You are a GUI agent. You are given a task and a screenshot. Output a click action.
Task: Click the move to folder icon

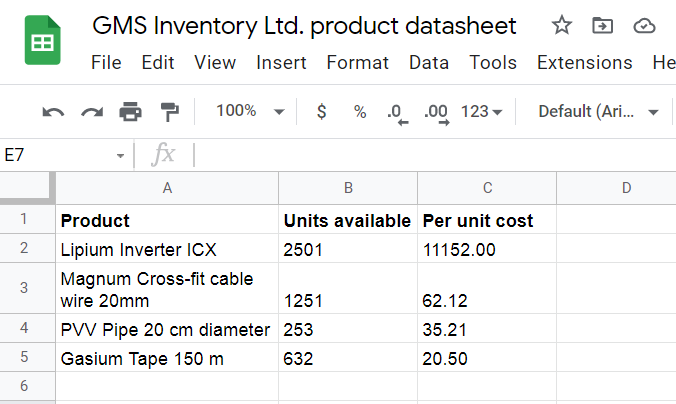pyautogui.click(x=602, y=26)
